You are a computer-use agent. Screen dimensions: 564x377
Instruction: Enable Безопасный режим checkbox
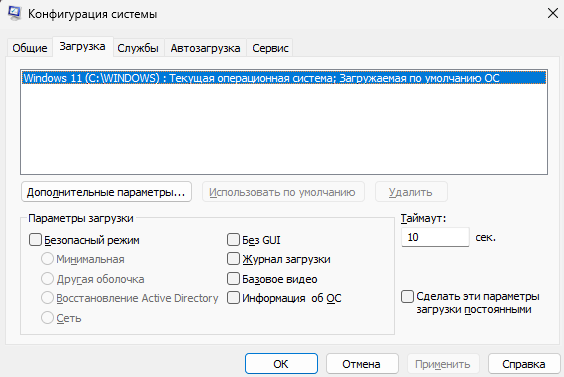35,240
